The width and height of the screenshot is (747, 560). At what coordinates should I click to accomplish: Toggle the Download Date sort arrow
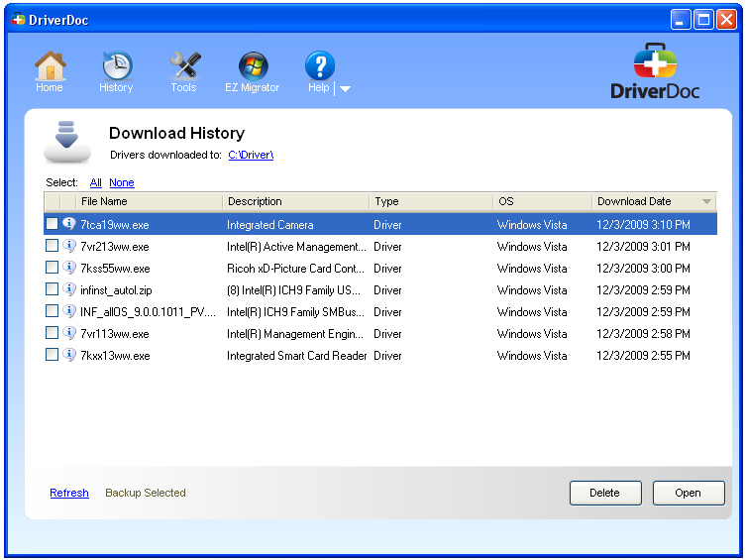707,202
